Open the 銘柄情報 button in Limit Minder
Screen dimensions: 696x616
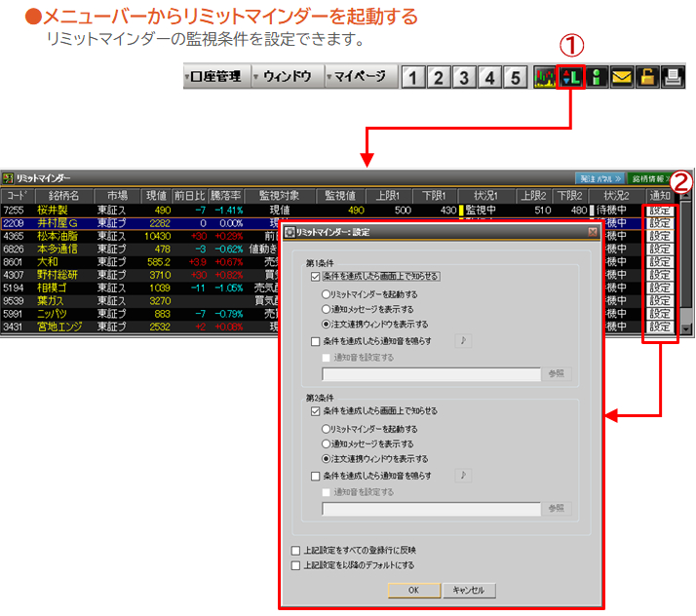tap(650, 178)
